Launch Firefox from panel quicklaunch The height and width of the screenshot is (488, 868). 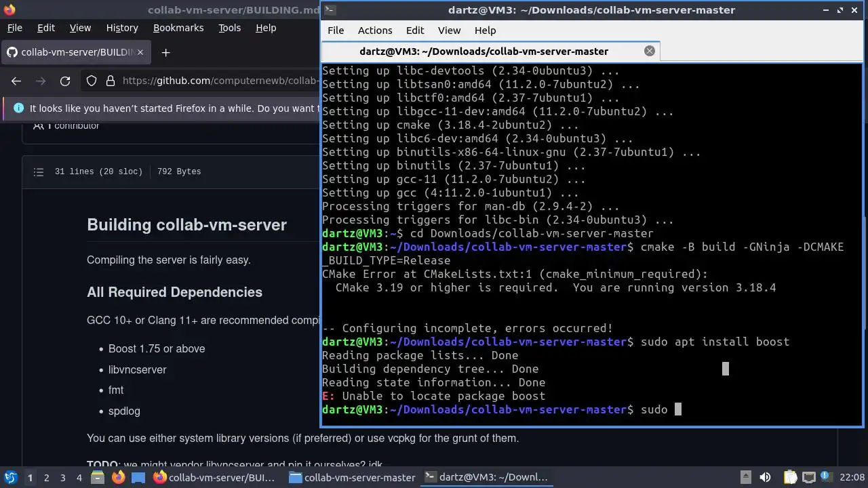pos(118,478)
